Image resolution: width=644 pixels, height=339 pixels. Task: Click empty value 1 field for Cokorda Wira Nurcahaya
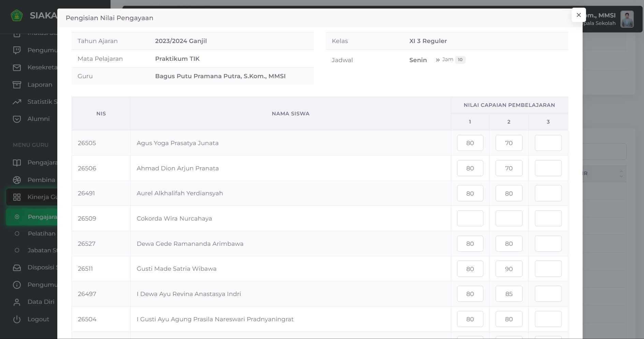[470, 218]
